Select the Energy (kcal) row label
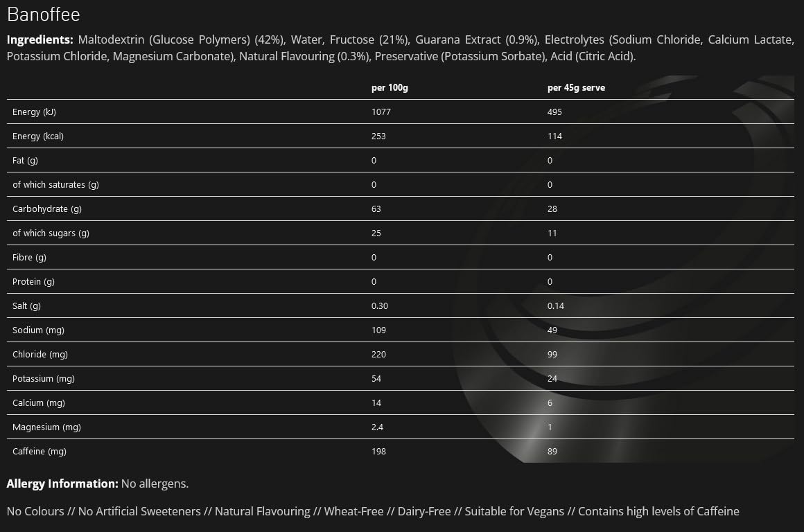 point(38,136)
